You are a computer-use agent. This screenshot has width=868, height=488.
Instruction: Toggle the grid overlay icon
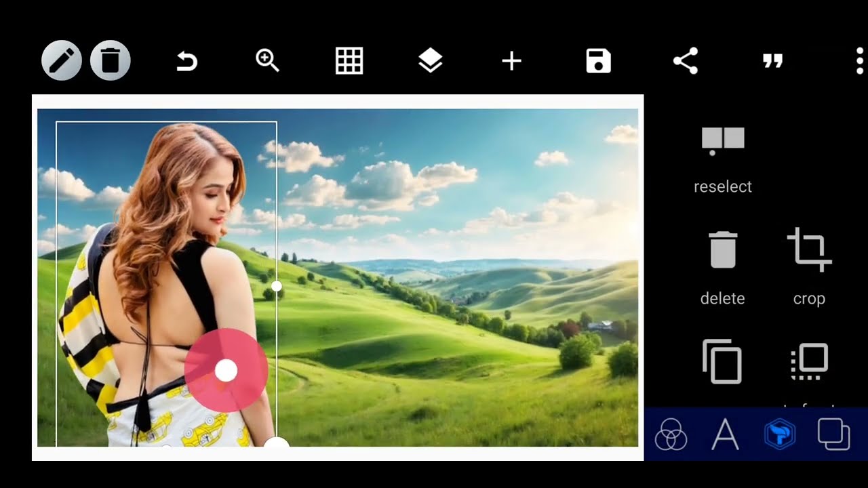point(349,61)
